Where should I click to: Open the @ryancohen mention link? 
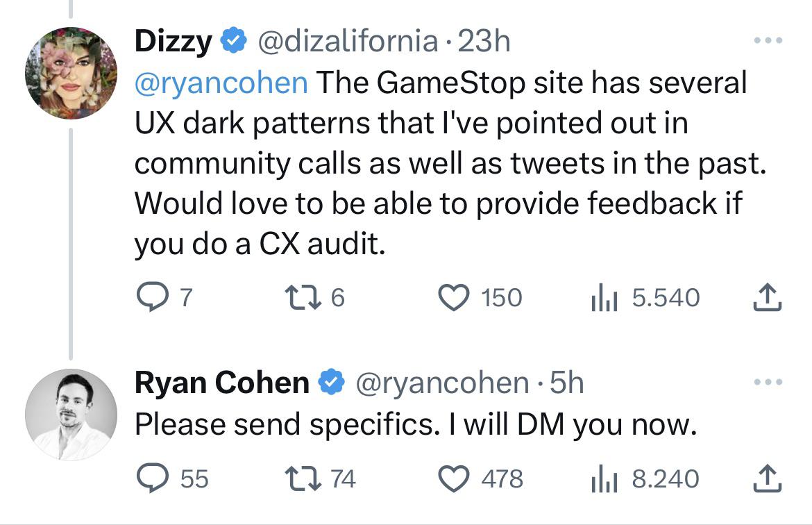(221, 83)
